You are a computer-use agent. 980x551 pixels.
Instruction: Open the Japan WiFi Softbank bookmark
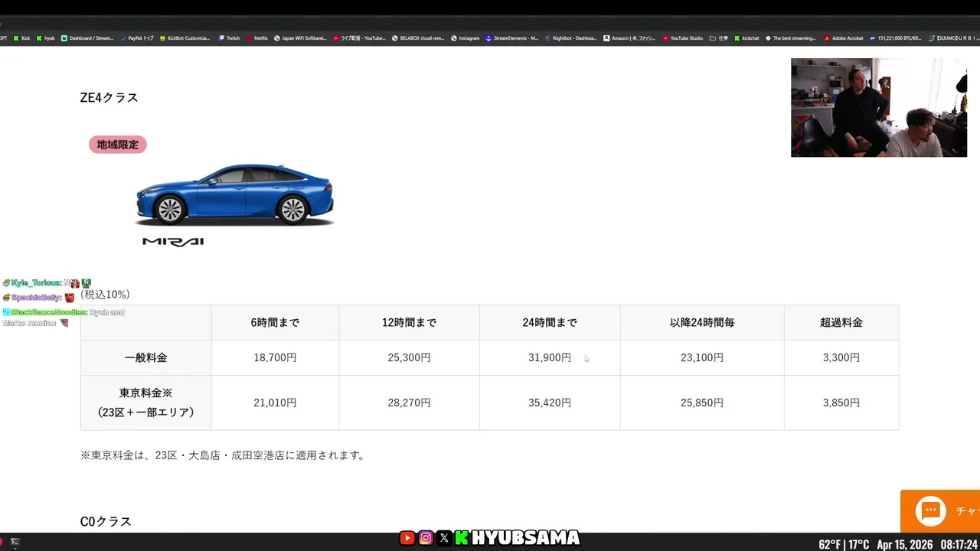(300, 37)
